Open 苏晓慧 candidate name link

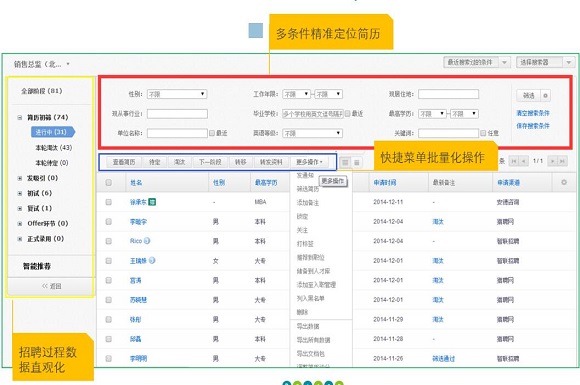coord(138,300)
